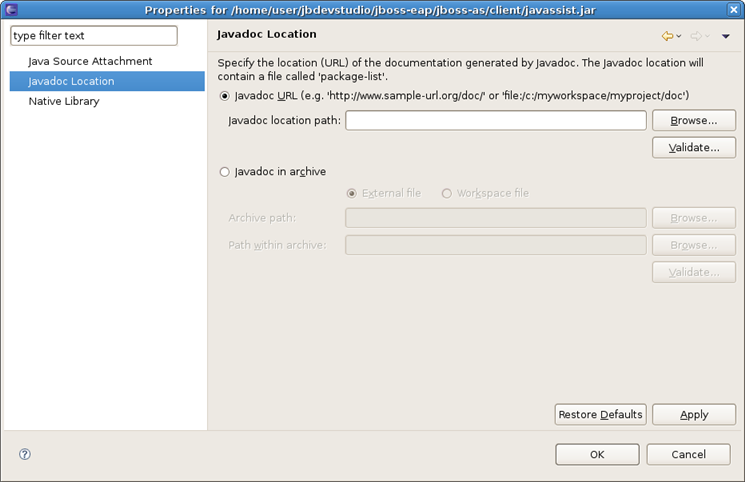Screen dimensions: 745x482
Task: Click the forward navigation arrow icon
Action: point(695,36)
